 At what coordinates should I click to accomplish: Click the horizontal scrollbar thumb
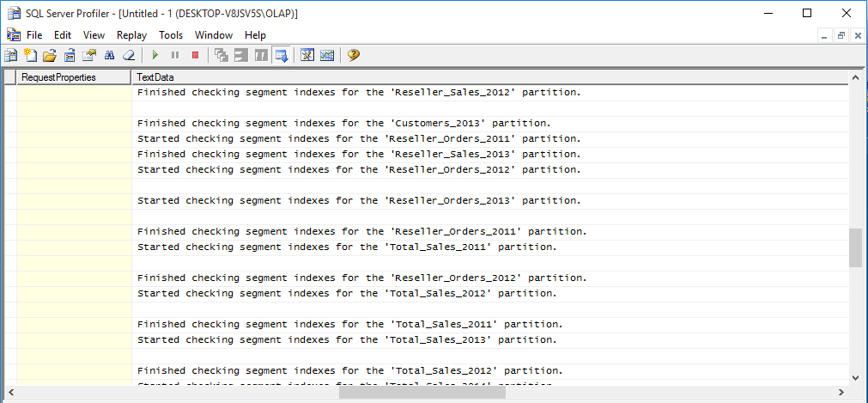click(x=422, y=393)
